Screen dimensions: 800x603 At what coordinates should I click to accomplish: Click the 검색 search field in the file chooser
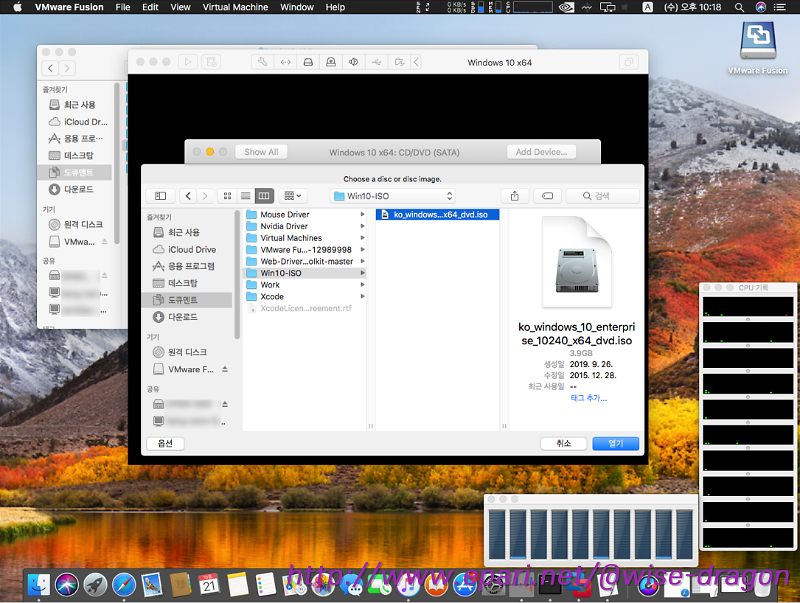pos(603,196)
